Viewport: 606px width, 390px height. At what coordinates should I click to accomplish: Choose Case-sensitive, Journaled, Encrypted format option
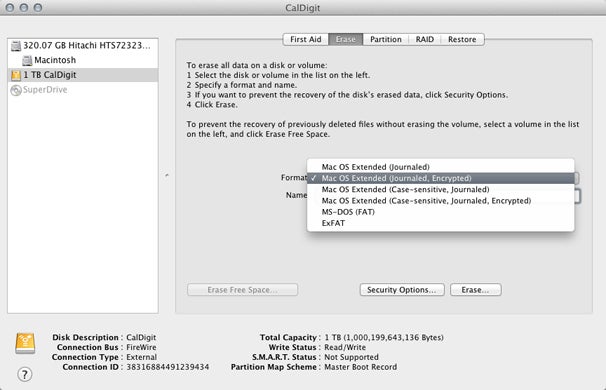click(441, 201)
